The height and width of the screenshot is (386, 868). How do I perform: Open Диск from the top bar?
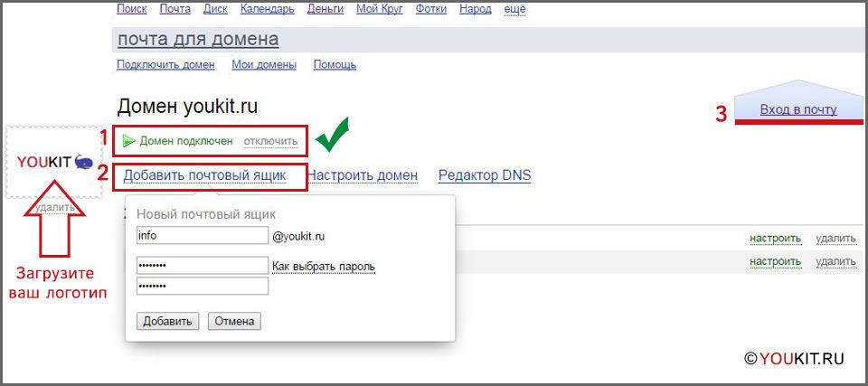coord(215,9)
